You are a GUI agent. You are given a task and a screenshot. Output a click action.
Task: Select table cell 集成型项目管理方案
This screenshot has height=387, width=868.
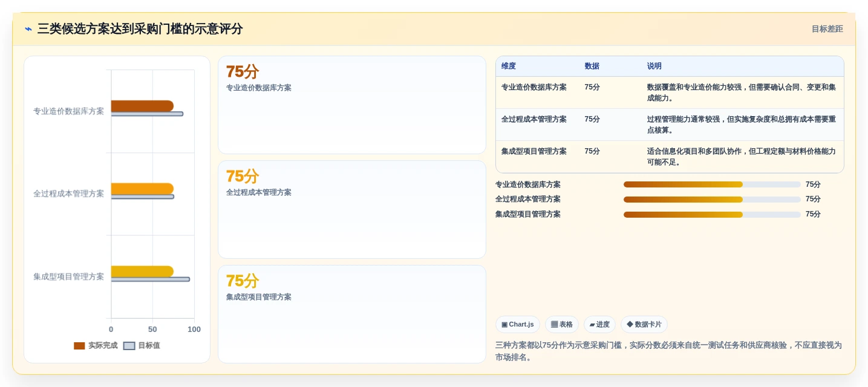(534, 151)
